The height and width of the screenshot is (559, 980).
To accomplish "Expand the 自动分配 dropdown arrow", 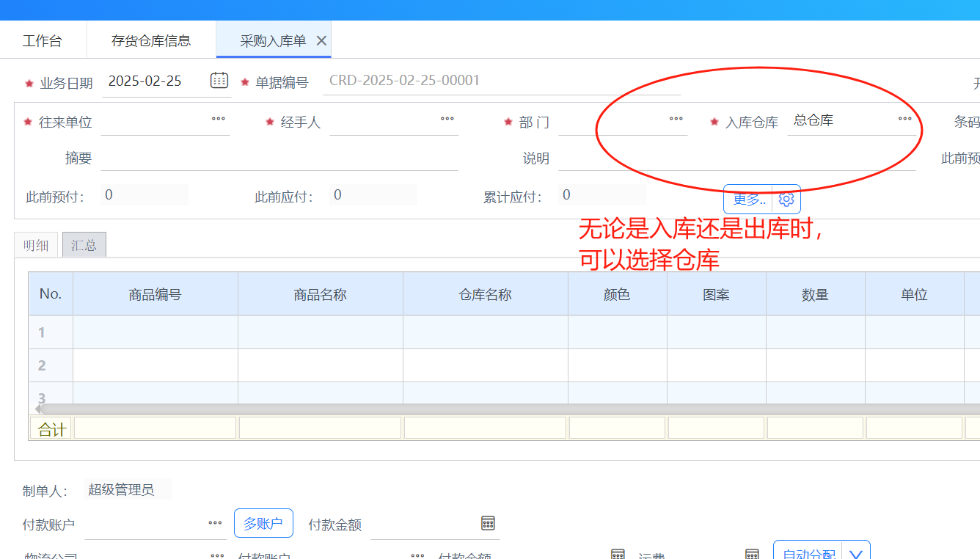I will 856,554.
